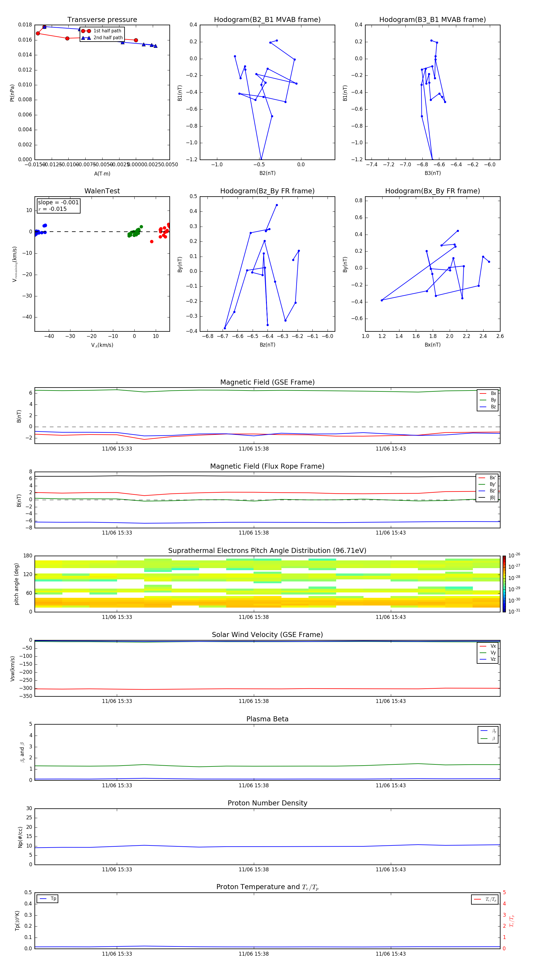The width and height of the screenshot is (535, 980).
Task: Click the By legend entry in GSE magnetic field
Action: point(488,400)
